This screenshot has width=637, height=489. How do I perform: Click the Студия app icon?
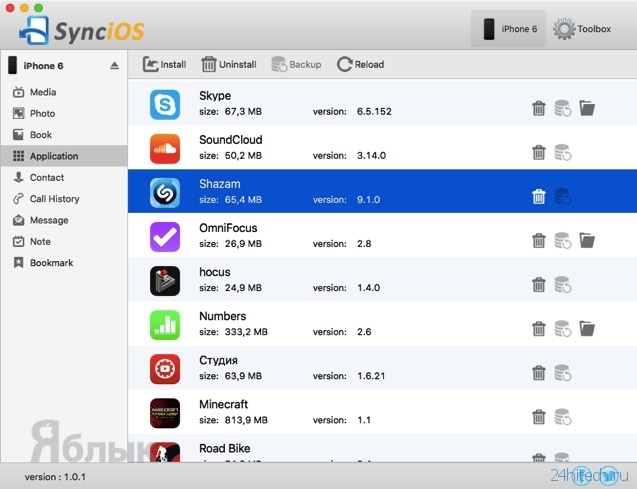[165, 369]
